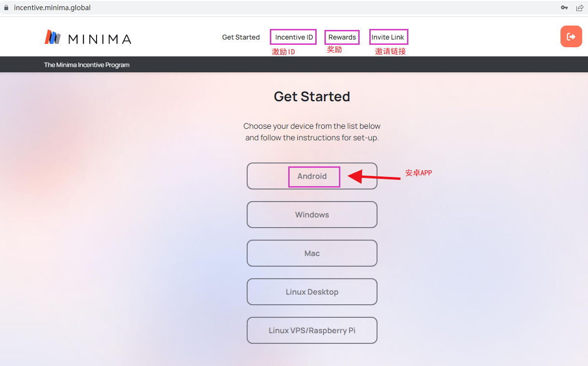
Task: Open the Get Started nav item
Action: 241,37
